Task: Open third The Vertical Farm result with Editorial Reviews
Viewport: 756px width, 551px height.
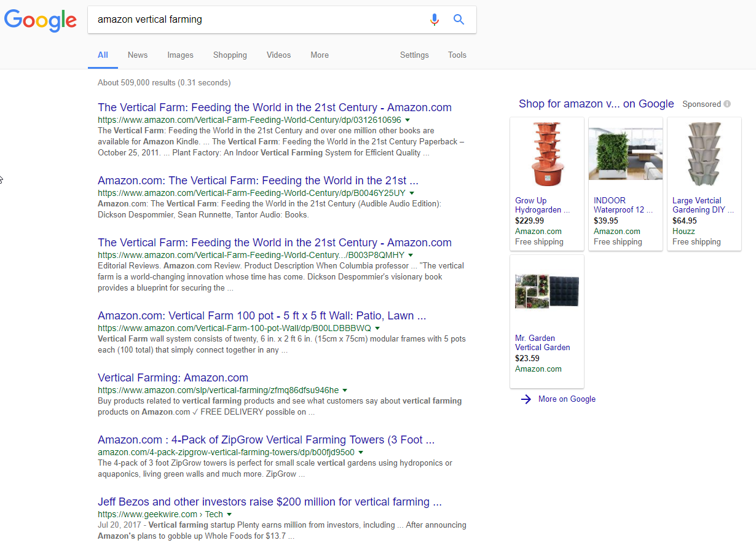Action: pos(275,243)
